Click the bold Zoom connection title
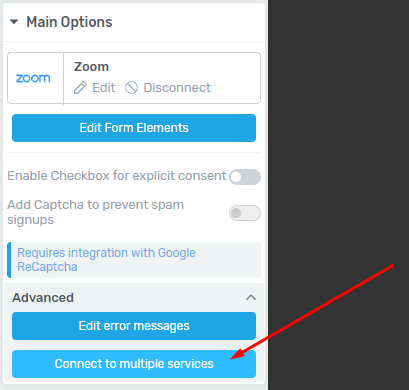This screenshot has width=409, height=390. (91, 67)
